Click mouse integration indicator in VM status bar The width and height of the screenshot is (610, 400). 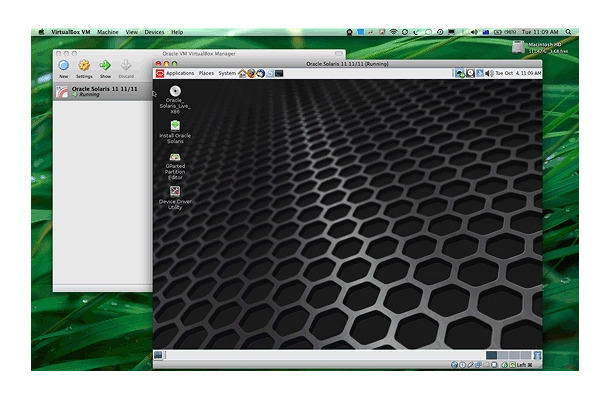click(x=505, y=365)
